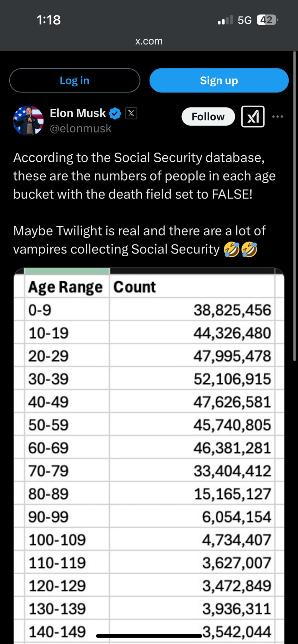Tap the Log in button
The height and width of the screenshot is (644, 298).
[75, 80]
